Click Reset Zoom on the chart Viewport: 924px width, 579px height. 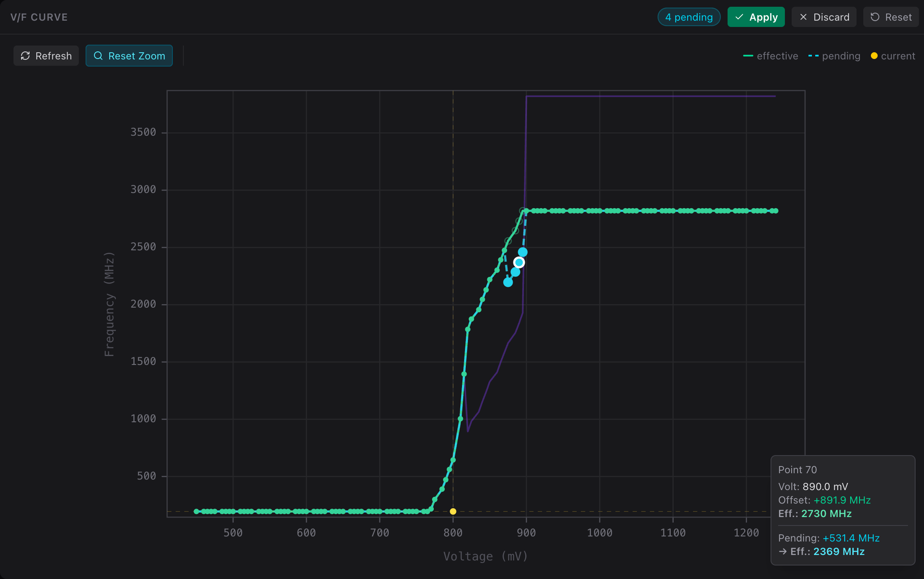[129, 56]
